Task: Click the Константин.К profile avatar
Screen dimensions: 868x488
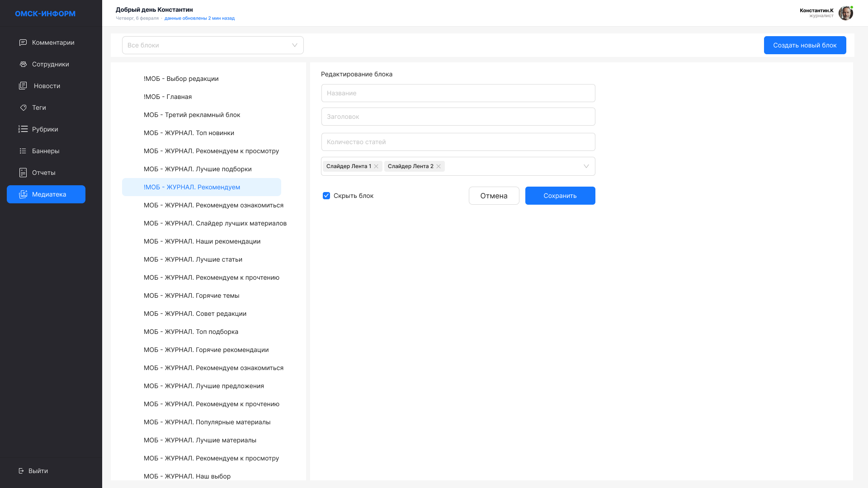Action: 846,13
